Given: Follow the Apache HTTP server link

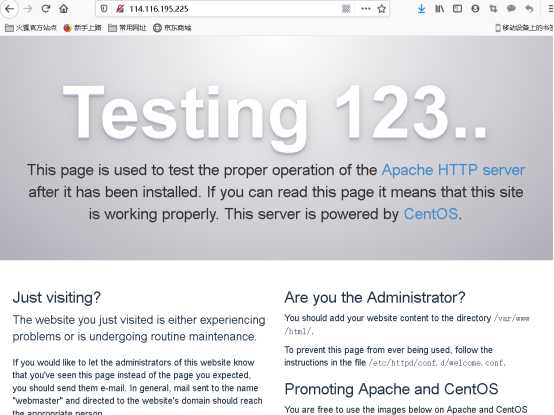Looking at the screenshot, I should point(454,170).
